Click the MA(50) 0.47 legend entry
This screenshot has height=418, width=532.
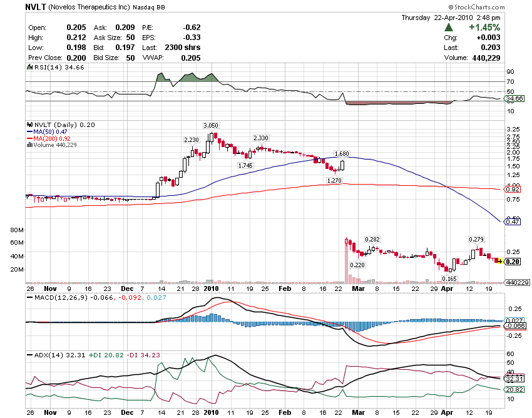coord(47,131)
